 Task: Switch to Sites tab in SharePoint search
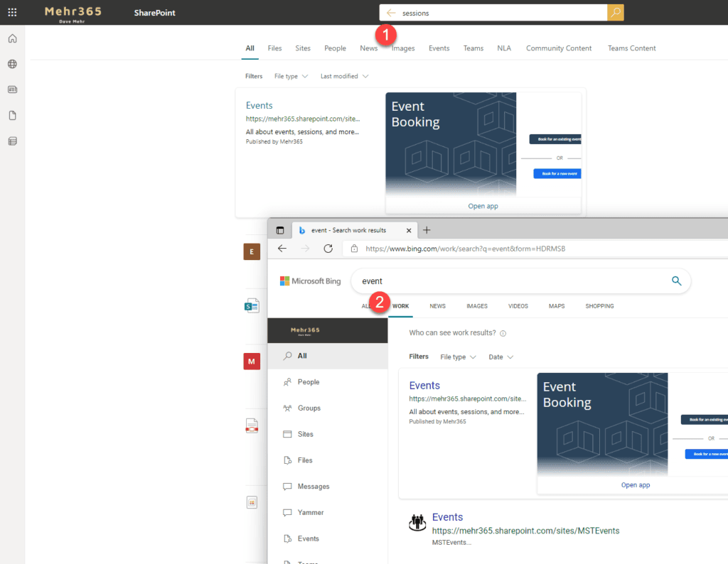[303, 48]
